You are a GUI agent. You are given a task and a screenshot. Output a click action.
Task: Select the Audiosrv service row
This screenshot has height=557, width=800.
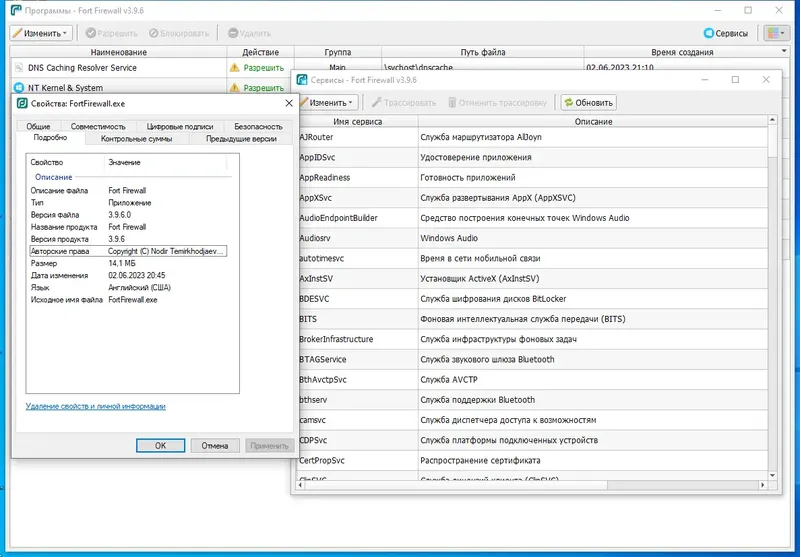pos(532,238)
